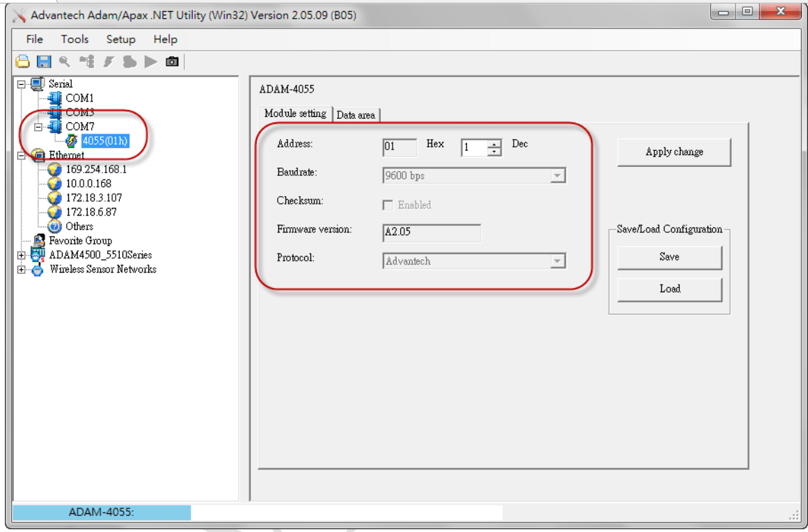Collapse the COM7 tree node
The image size is (808, 532).
38,127
